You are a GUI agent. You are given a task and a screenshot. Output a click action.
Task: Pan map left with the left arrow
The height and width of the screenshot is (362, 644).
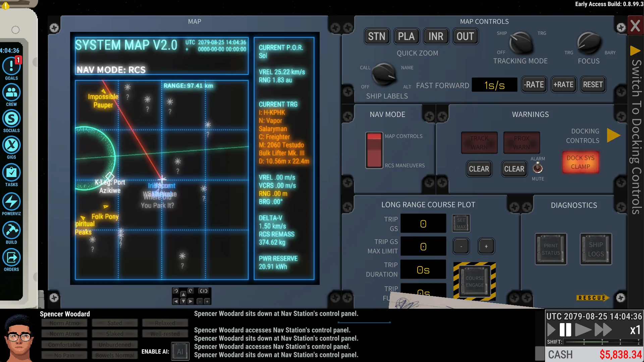point(176,301)
